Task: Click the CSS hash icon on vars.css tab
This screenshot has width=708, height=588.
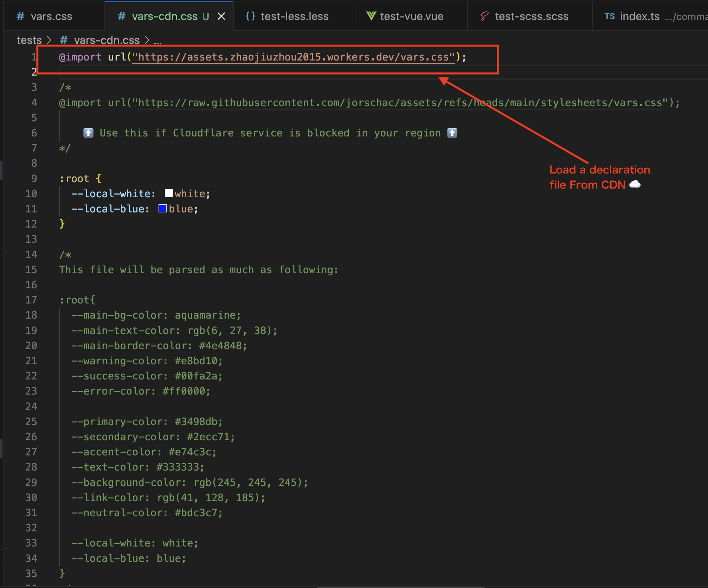Action: point(20,16)
